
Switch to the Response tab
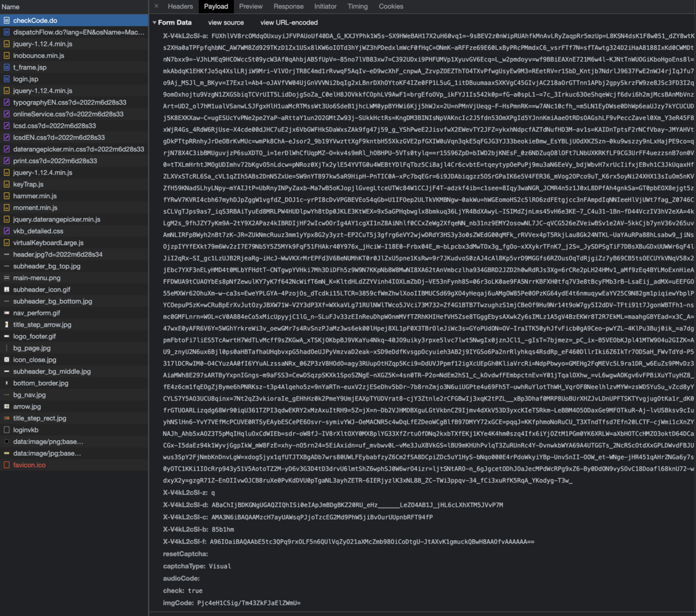288,7
